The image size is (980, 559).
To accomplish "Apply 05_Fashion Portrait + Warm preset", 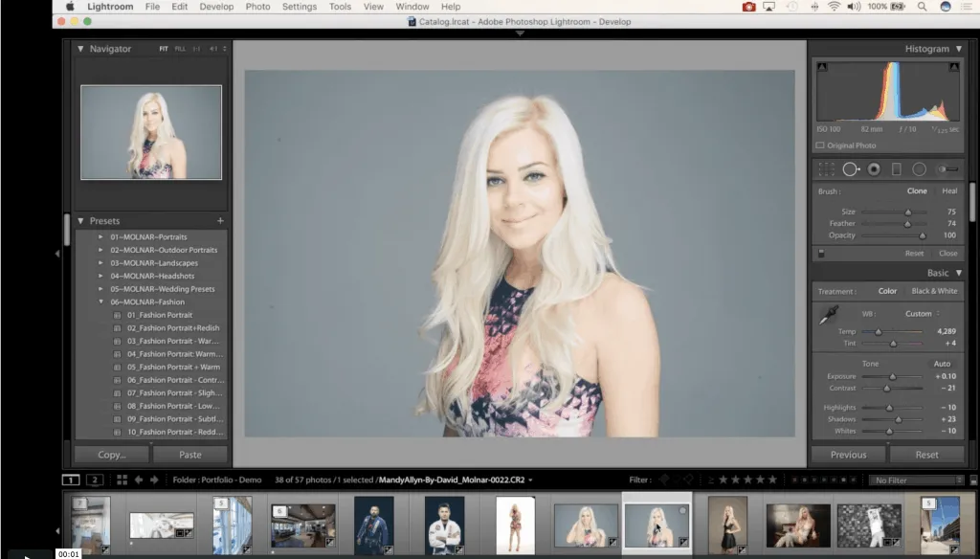I will pyautogui.click(x=173, y=367).
